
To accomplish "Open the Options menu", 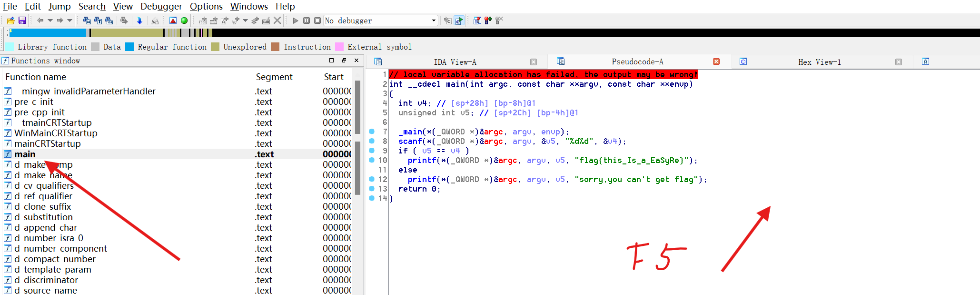I will [206, 6].
